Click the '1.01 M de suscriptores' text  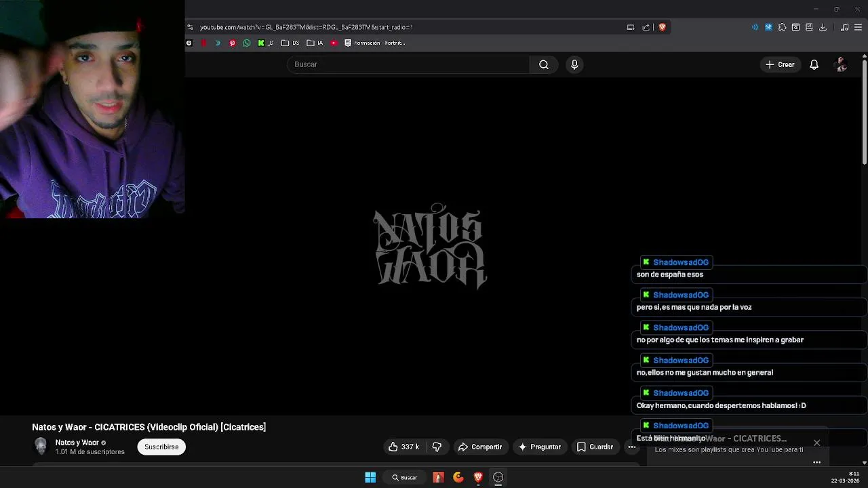[90, 452]
